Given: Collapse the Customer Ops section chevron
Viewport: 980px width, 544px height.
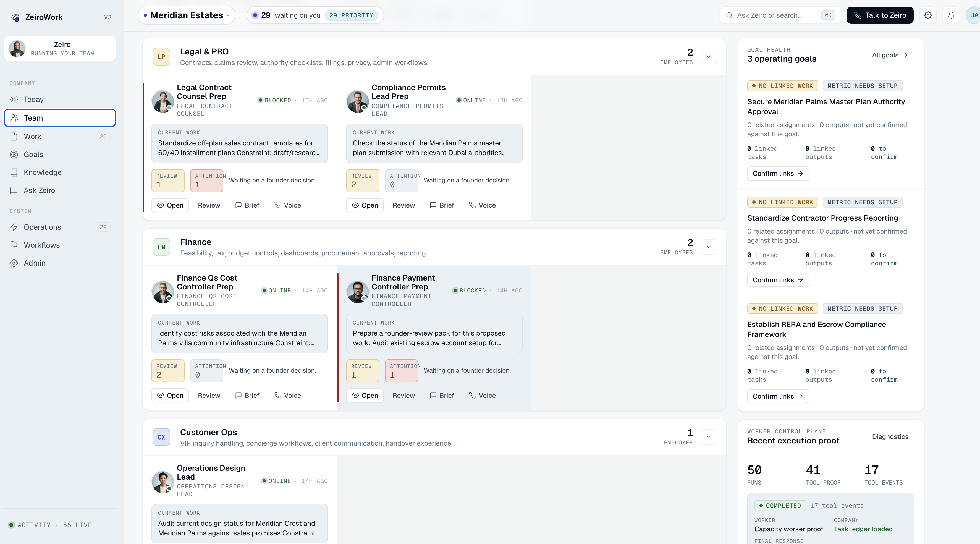Looking at the screenshot, I should 708,437.
